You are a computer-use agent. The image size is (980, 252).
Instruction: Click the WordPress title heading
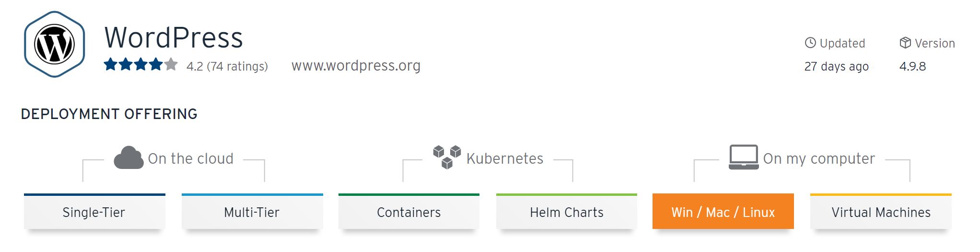click(174, 37)
